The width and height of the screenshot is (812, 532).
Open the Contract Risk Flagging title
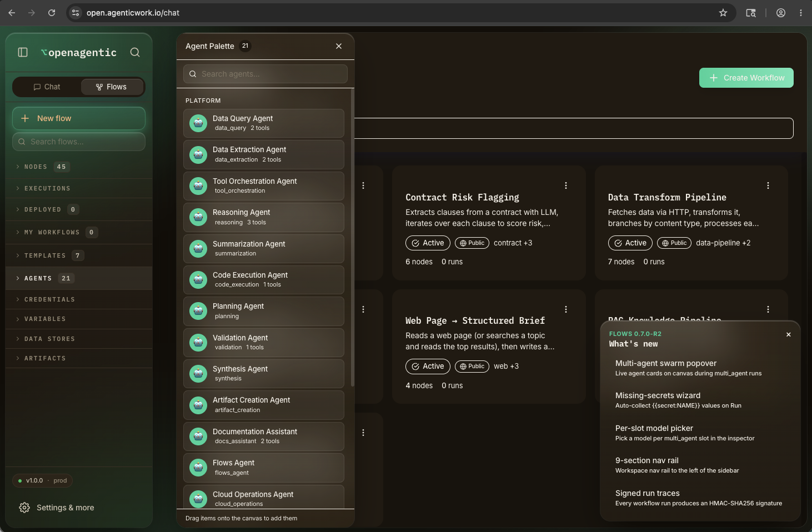pos(462,197)
